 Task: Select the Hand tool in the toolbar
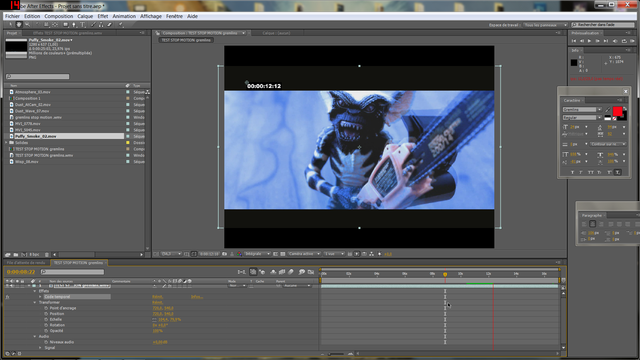(19, 24)
